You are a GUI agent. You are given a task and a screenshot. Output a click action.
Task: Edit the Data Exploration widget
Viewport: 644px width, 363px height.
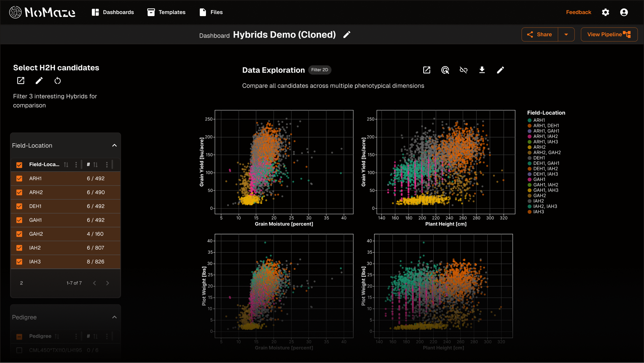point(500,70)
